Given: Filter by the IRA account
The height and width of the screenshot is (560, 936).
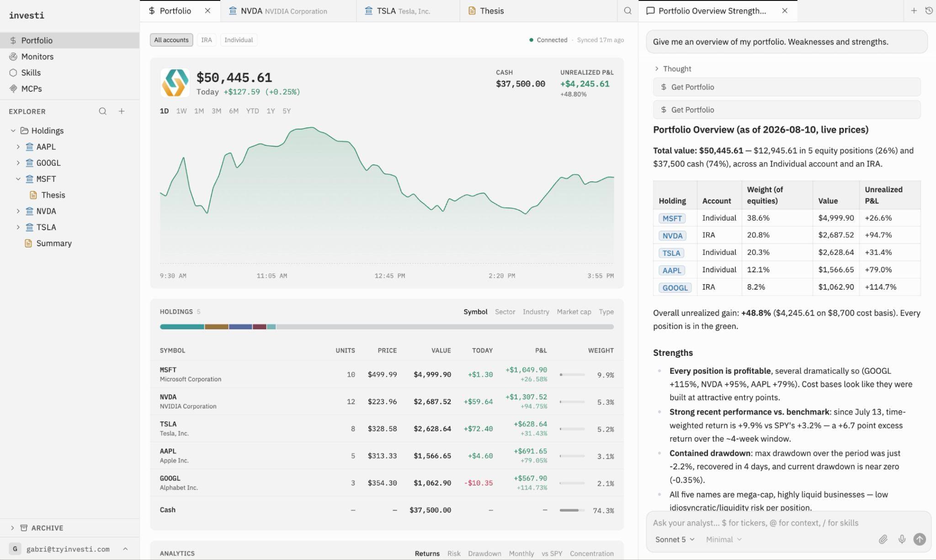Looking at the screenshot, I should tap(207, 40).
